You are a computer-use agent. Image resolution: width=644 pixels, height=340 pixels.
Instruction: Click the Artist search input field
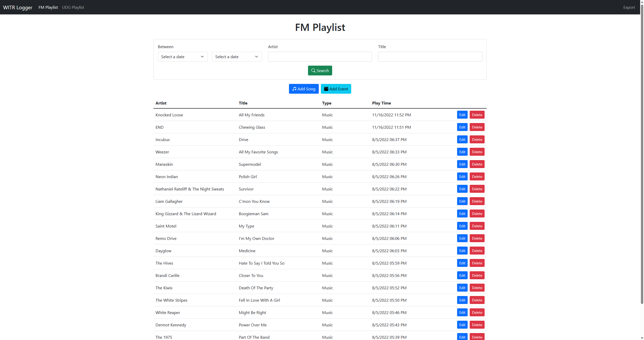(x=320, y=56)
